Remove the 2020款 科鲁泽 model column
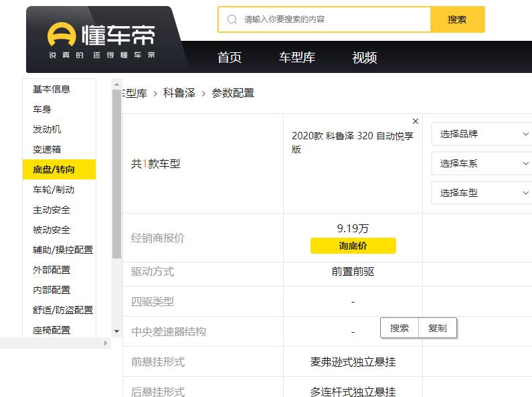This screenshot has width=532, height=397. point(416,121)
